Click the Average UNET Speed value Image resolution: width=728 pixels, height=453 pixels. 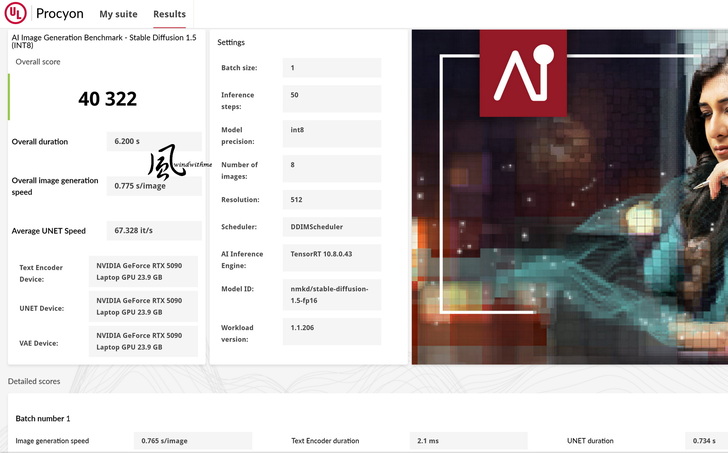(x=153, y=231)
